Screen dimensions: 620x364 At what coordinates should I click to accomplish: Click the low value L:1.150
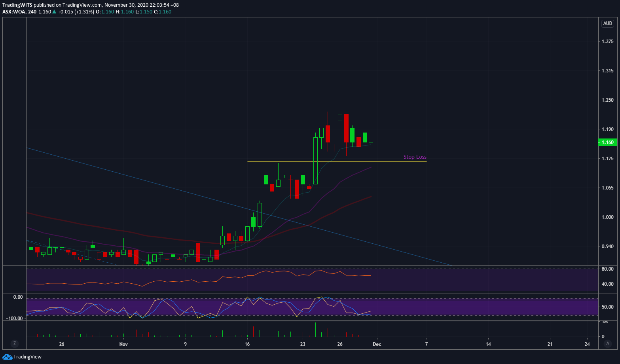[144, 12]
